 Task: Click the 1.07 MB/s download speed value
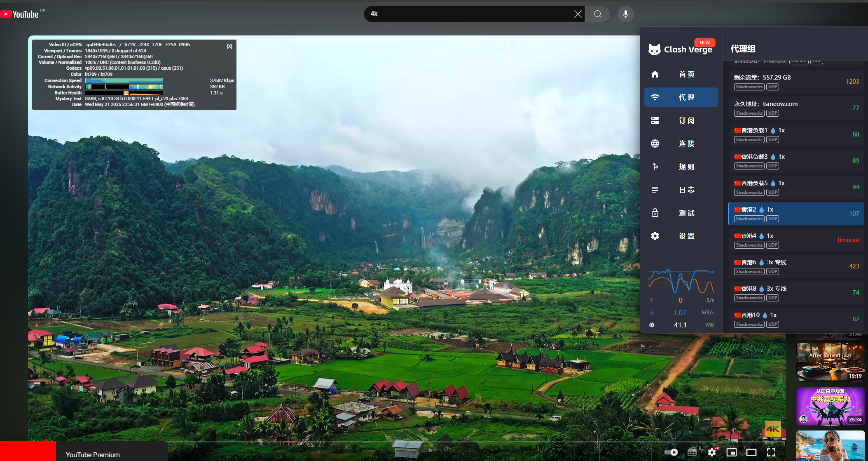point(680,313)
